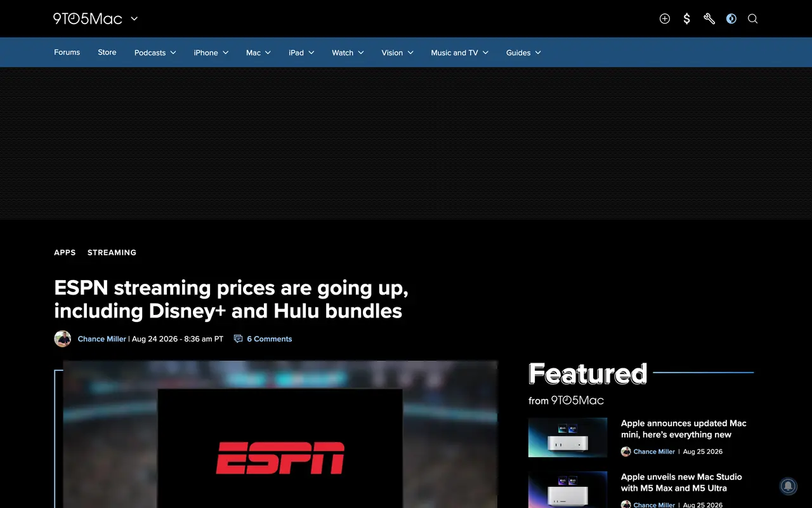The image size is (812, 508).
Task: Click the Aug 25 2026 date under Mac mini article
Action: coord(703,451)
